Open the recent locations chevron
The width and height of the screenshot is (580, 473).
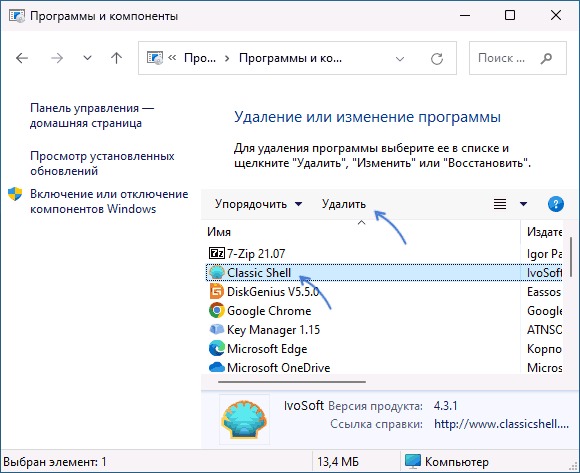click(87, 58)
